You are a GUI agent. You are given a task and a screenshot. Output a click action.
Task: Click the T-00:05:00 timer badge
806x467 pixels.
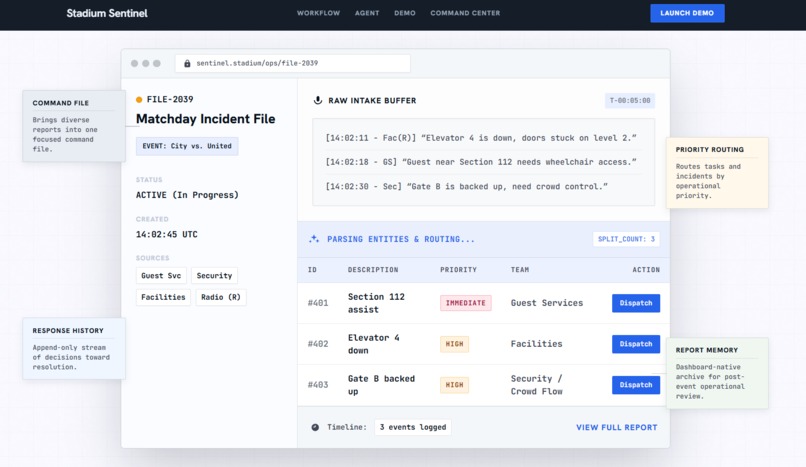(x=630, y=101)
